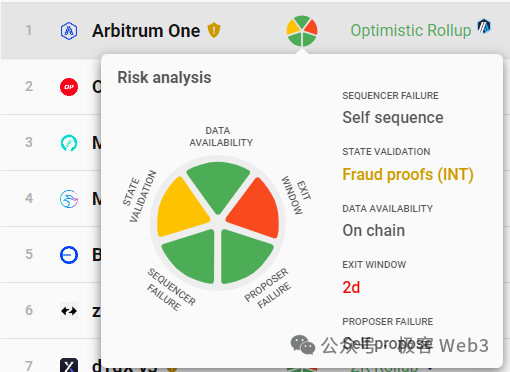Click the red 2d exit window value
The image size is (510, 372).
click(x=351, y=287)
